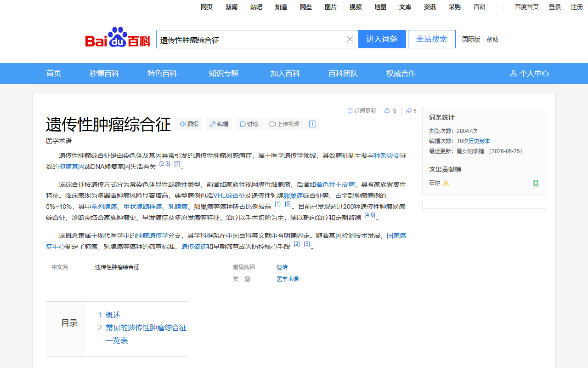Go to 首页 in the blue navigation bar
The width and height of the screenshot is (588, 368).
click(54, 74)
